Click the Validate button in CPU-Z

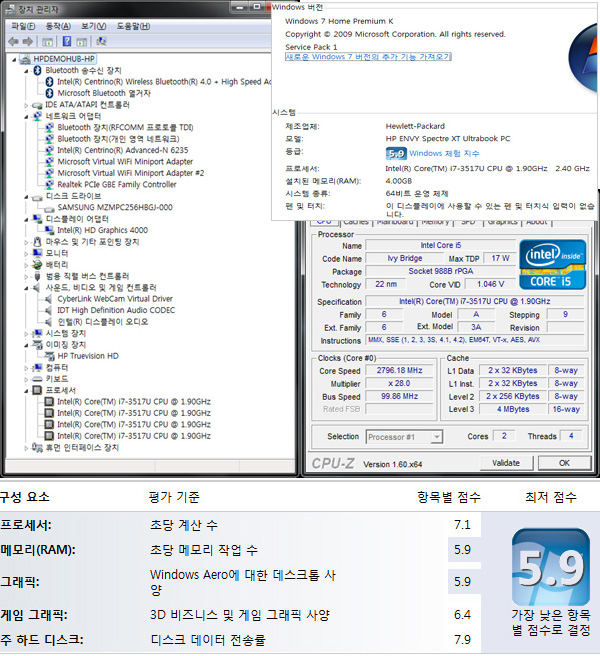click(x=506, y=463)
